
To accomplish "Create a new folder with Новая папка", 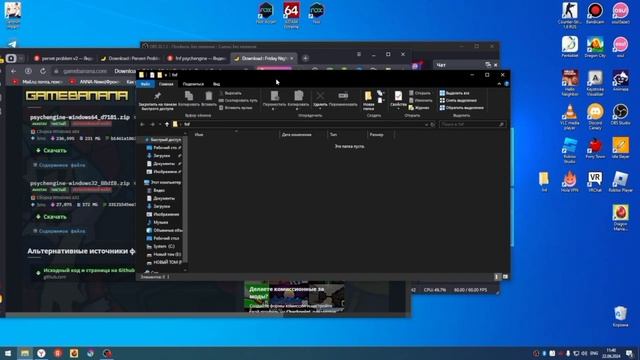I will pyautogui.click(x=368, y=100).
